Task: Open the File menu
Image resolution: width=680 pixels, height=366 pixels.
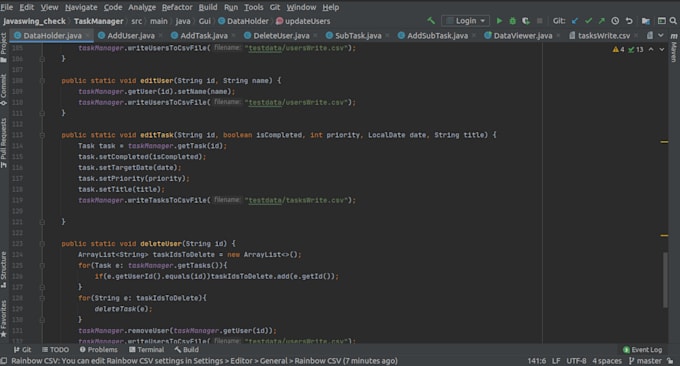Action: [7, 7]
